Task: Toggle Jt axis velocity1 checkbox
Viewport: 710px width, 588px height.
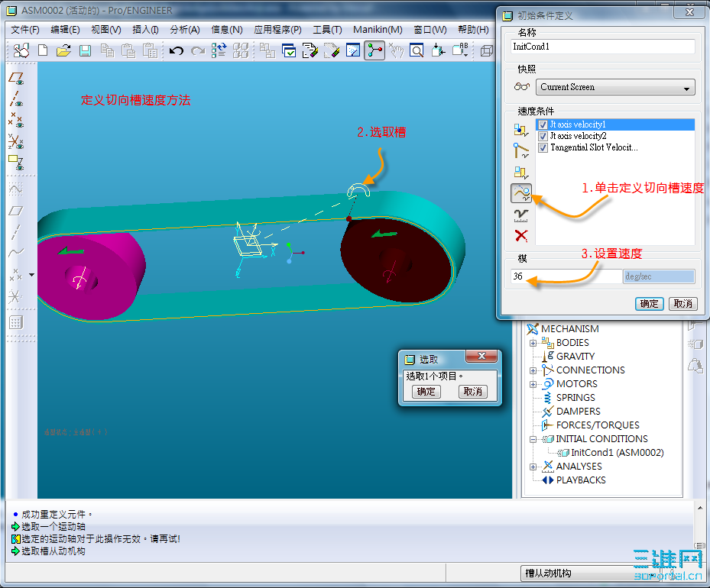Action: [x=543, y=124]
